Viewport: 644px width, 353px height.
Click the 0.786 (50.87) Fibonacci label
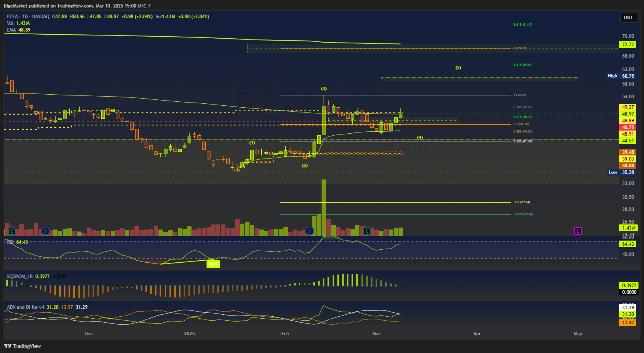[x=523, y=107]
